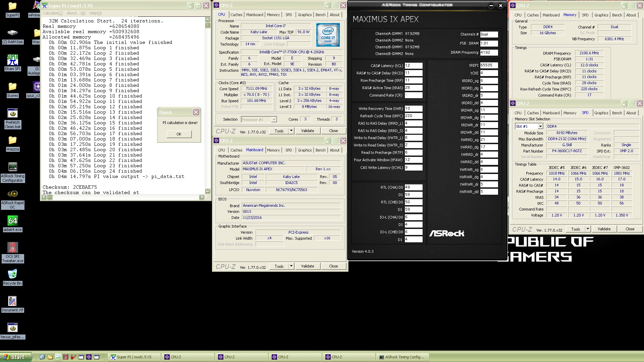Open the Recycle Bin

click(12, 278)
